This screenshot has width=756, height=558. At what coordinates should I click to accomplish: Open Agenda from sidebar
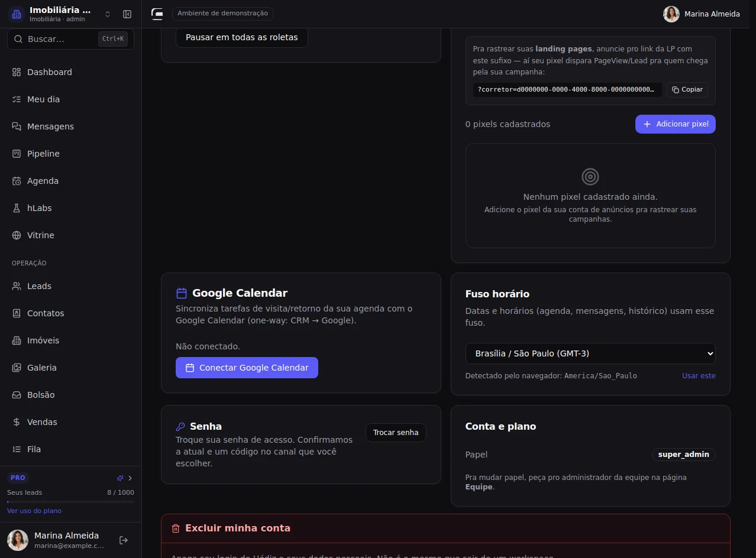click(x=70, y=181)
